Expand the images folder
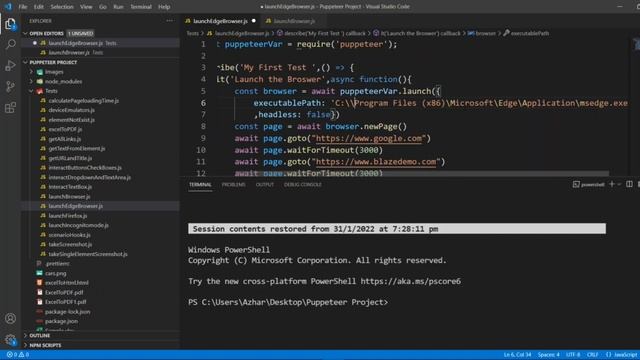 [x=31, y=72]
